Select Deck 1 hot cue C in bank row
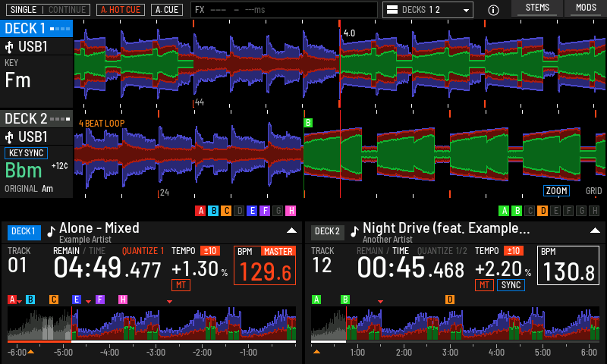607x364 pixels. tap(226, 211)
